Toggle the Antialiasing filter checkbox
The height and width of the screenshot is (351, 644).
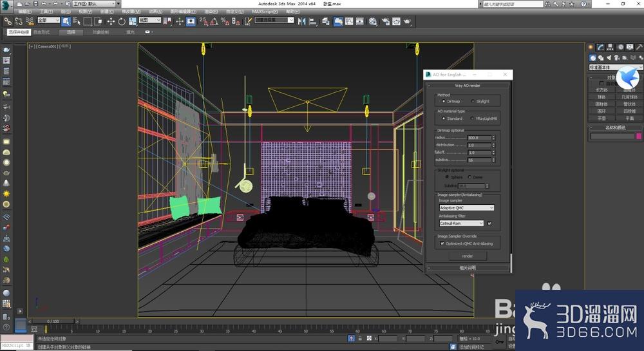(489, 223)
